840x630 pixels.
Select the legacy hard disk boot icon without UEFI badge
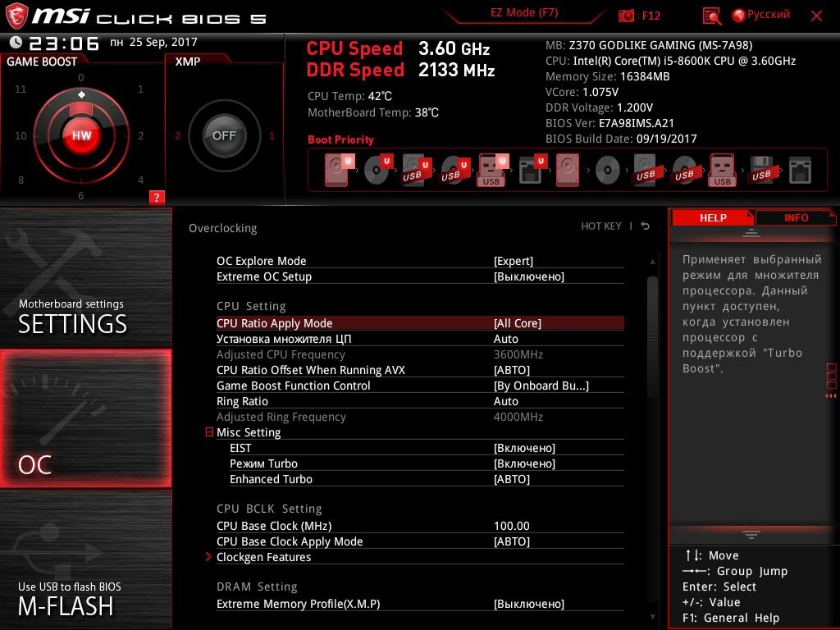(568, 170)
